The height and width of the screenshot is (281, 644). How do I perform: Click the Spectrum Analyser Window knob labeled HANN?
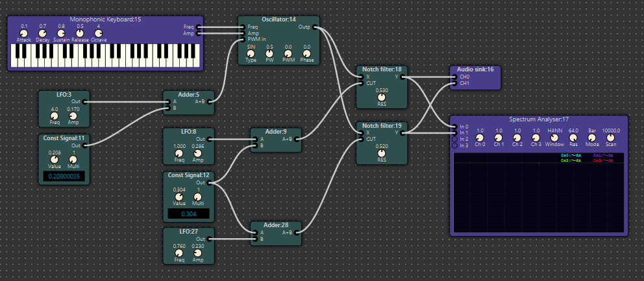point(555,137)
